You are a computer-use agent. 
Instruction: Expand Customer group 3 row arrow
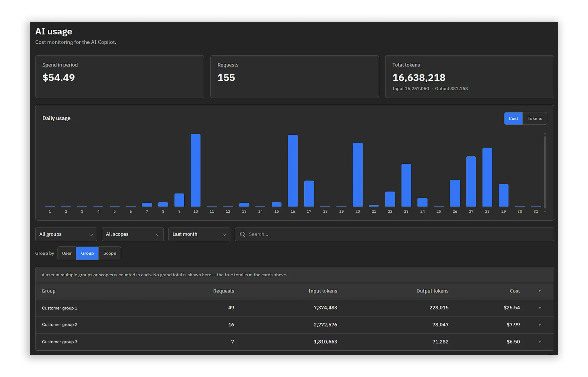pyautogui.click(x=540, y=342)
